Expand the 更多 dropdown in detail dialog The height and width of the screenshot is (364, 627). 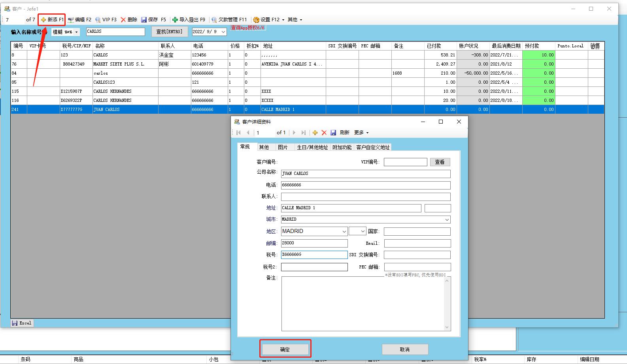point(361,133)
